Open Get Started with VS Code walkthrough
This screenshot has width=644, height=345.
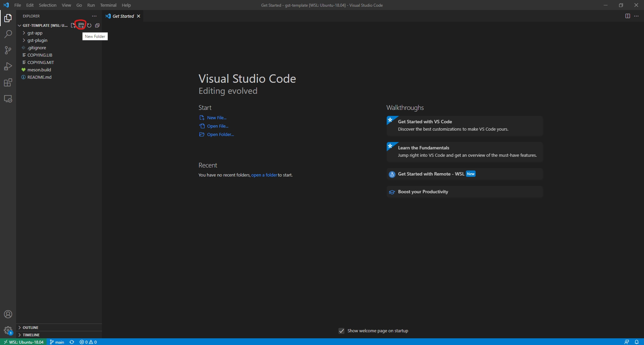(465, 126)
